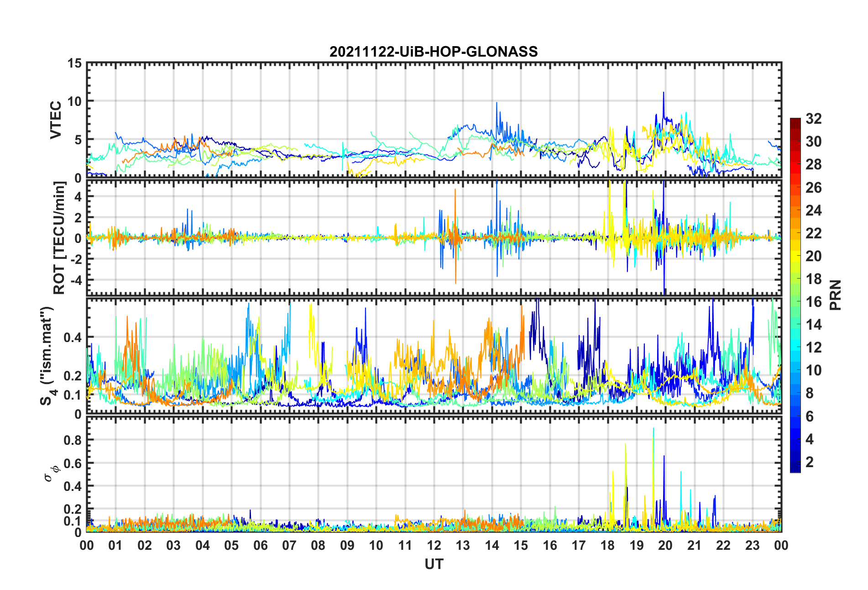Select PRN colorbar tick label 30
Viewport: 868px width, 590px height.
point(814,142)
